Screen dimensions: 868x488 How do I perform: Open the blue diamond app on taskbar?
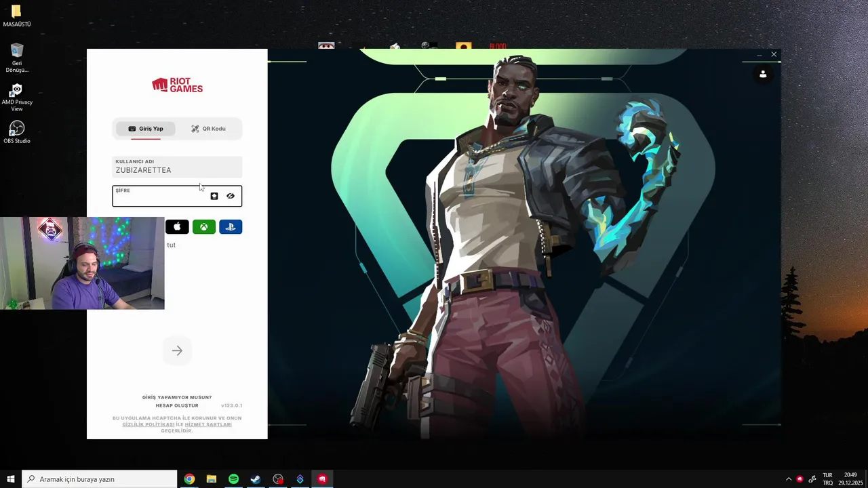click(x=300, y=479)
